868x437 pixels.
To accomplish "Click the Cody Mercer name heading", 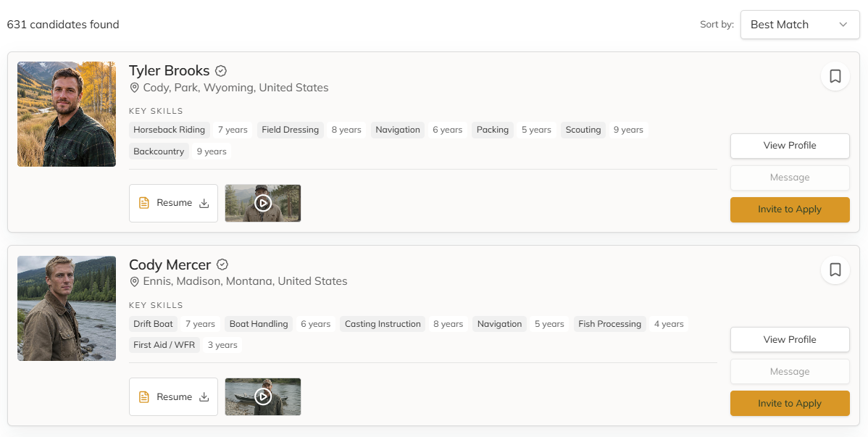I will tap(170, 265).
